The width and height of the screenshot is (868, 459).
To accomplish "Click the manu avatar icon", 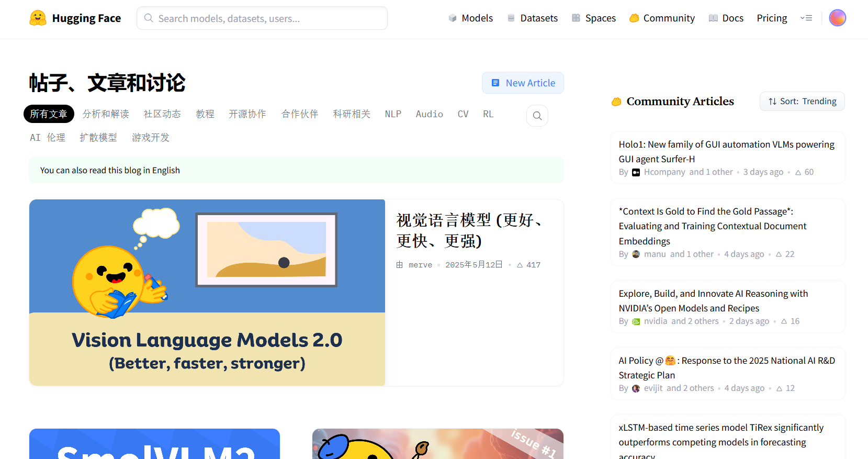I will pyautogui.click(x=636, y=254).
